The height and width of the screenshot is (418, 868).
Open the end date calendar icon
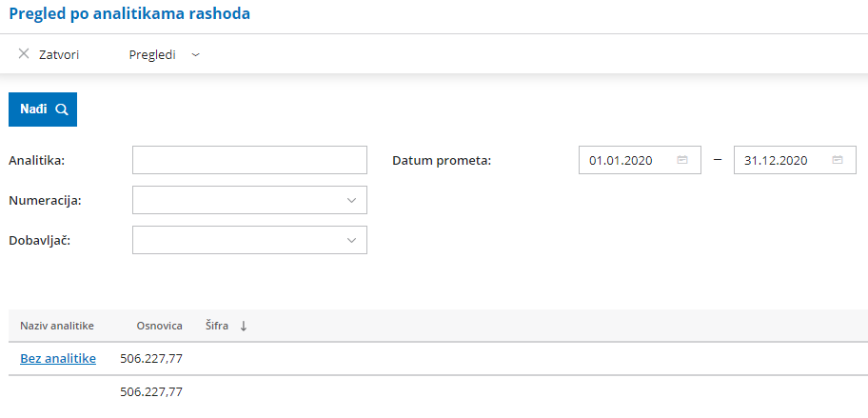coord(837,161)
